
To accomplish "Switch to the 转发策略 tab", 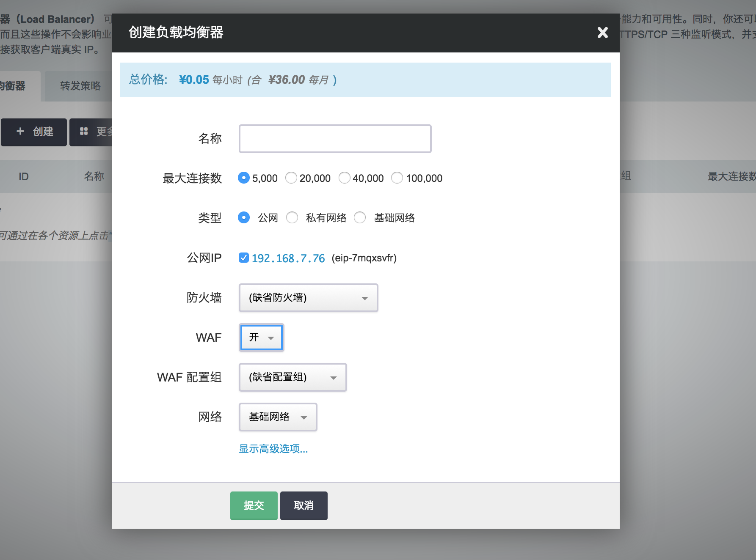I will (x=80, y=86).
